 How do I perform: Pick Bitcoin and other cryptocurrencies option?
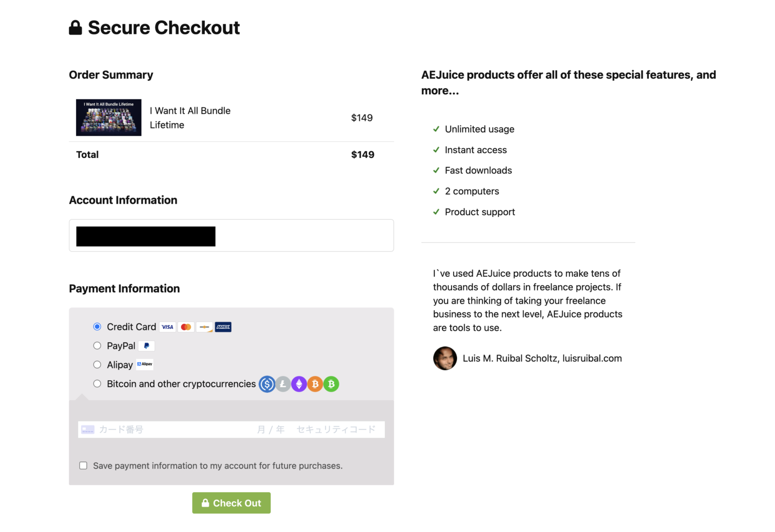click(97, 384)
